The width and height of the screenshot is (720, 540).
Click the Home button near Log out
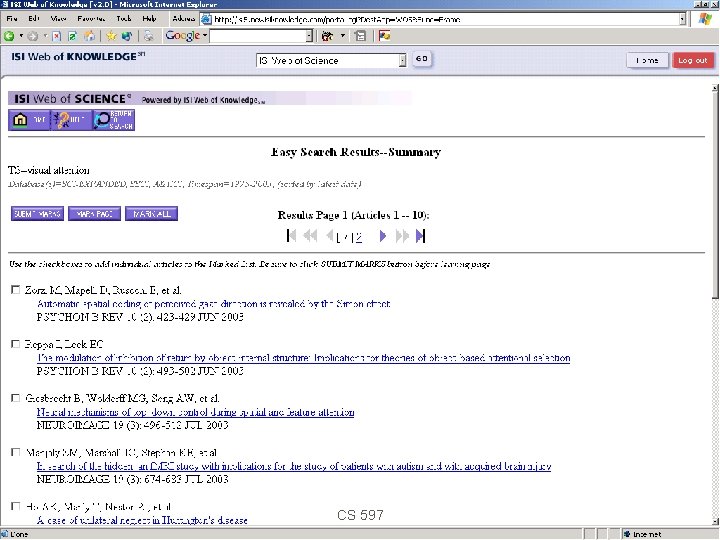[x=647, y=60]
